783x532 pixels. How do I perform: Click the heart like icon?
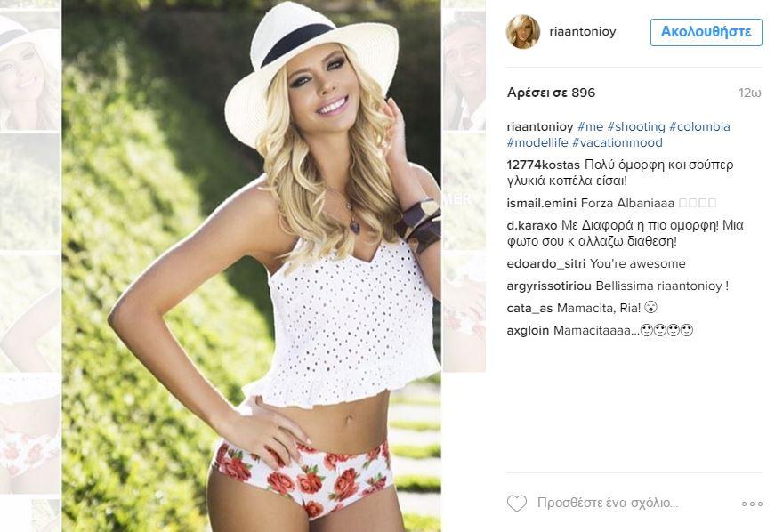click(x=517, y=503)
